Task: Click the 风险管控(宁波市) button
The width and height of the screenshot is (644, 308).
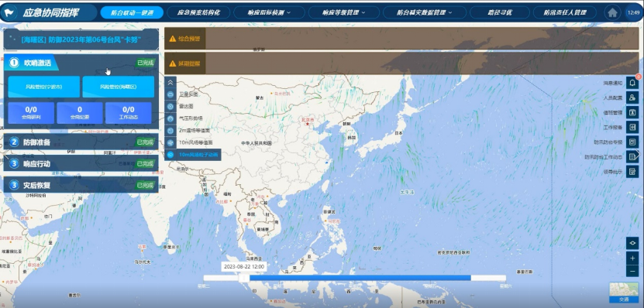Action: [44, 87]
